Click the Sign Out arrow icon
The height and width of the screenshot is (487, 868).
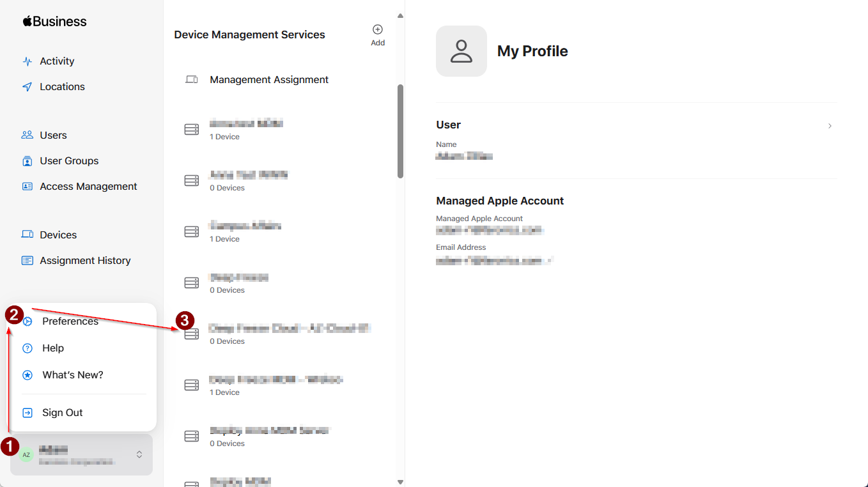pos(27,413)
